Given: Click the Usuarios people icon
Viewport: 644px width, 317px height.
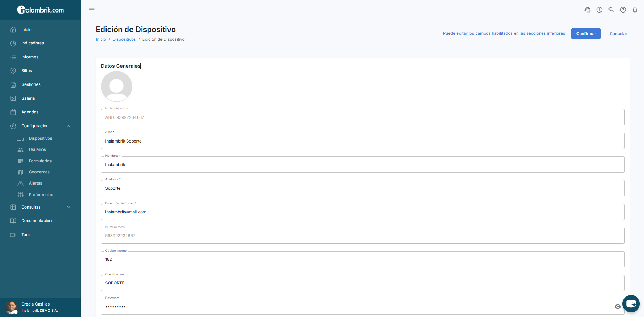Looking at the screenshot, I should click(x=21, y=149).
